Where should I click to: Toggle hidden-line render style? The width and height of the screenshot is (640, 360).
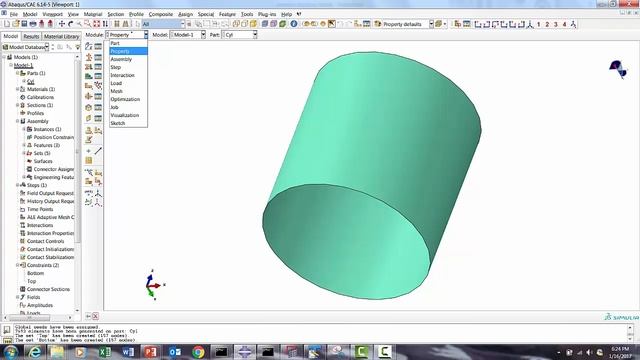244,24
